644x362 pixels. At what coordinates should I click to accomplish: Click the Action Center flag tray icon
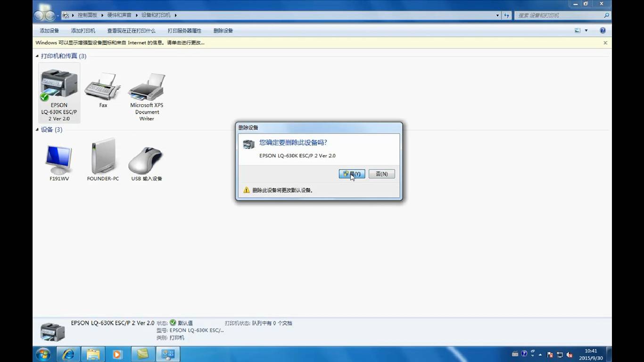550,354
